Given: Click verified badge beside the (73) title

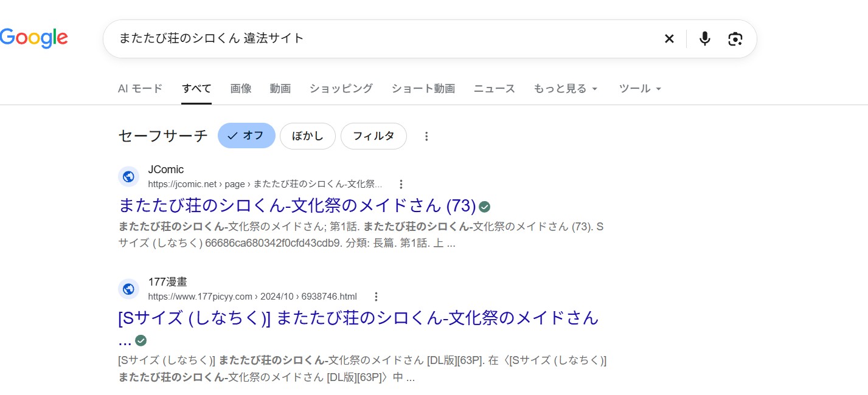Looking at the screenshot, I should tap(485, 207).
